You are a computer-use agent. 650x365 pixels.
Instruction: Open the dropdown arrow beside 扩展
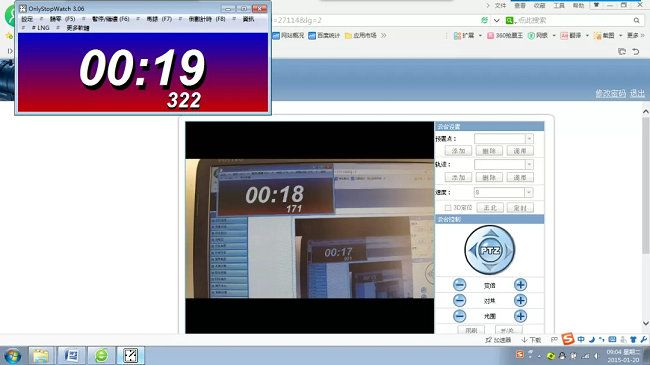[x=480, y=36]
